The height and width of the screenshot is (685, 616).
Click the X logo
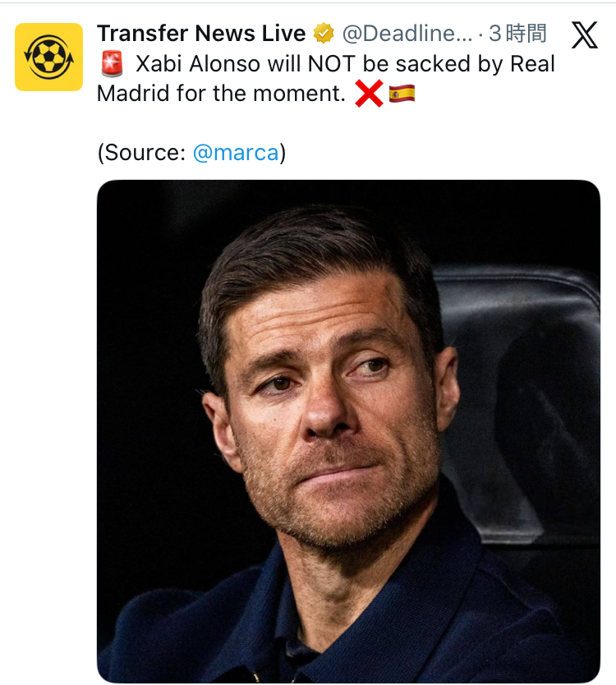click(x=584, y=35)
